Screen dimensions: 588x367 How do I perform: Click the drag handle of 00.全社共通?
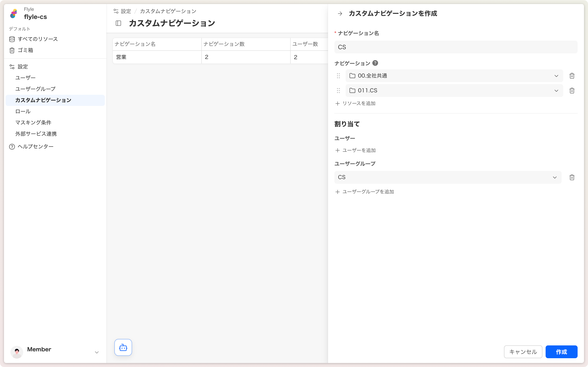338,76
